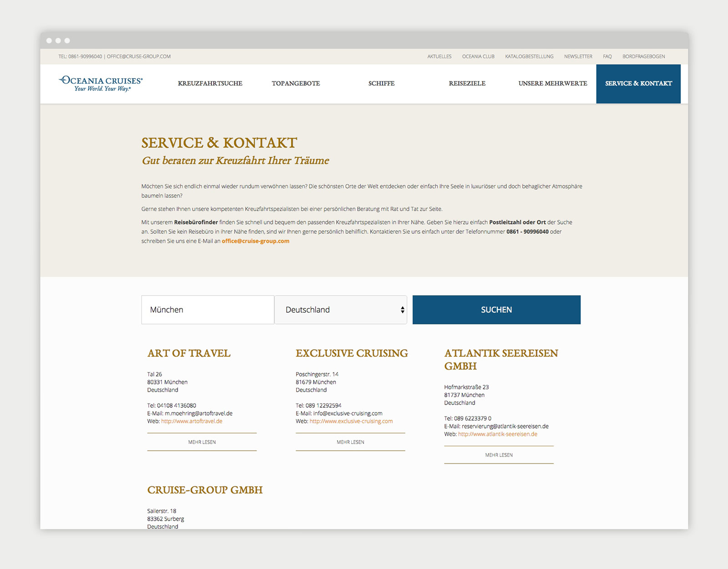Click the Suchen button
The height and width of the screenshot is (569, 728).
tap(496, 310)
